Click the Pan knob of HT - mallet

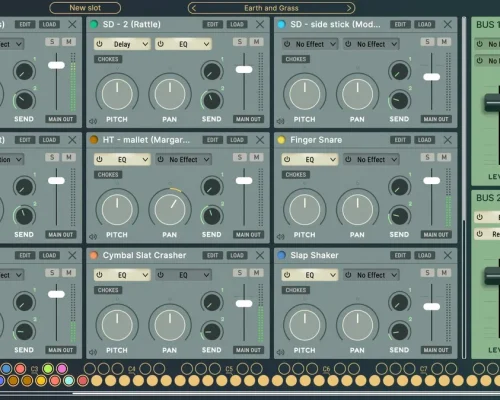pyautogui.click(x=170, y=210)
